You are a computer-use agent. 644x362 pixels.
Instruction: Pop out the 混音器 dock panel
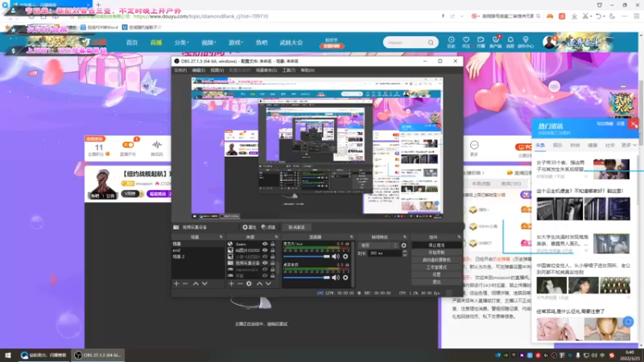click(x=351, y=237)
